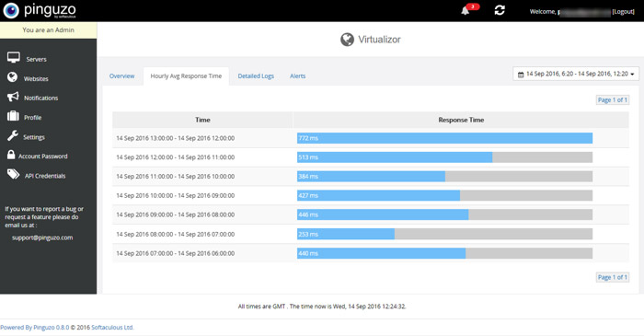Click the Account Password lock icon
644x336 pixels.
pos(11,155)
